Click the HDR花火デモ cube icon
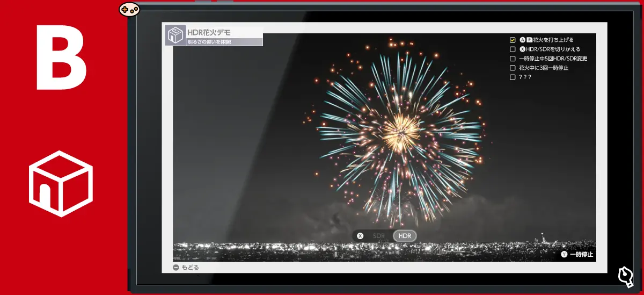The width and height of the screenshot is (644, 295). 175,36
